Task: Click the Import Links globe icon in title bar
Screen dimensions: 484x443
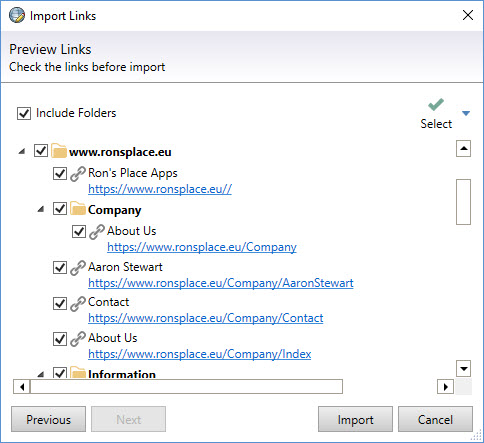Action: tap(17, 15)
